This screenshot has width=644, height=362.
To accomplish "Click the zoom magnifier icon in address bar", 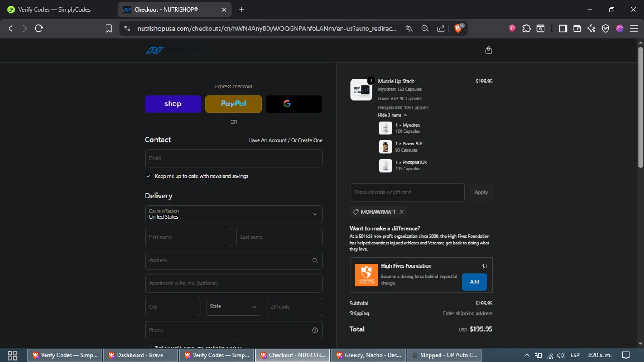I will tap(425, 28).
